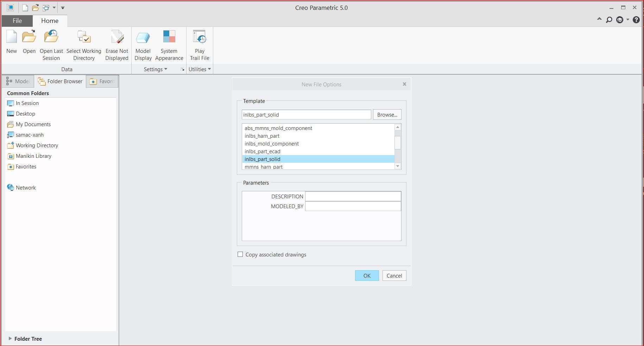
Task: Select inlbs_mold_component template
Action: pyautogui.click(x=318, y=144)
